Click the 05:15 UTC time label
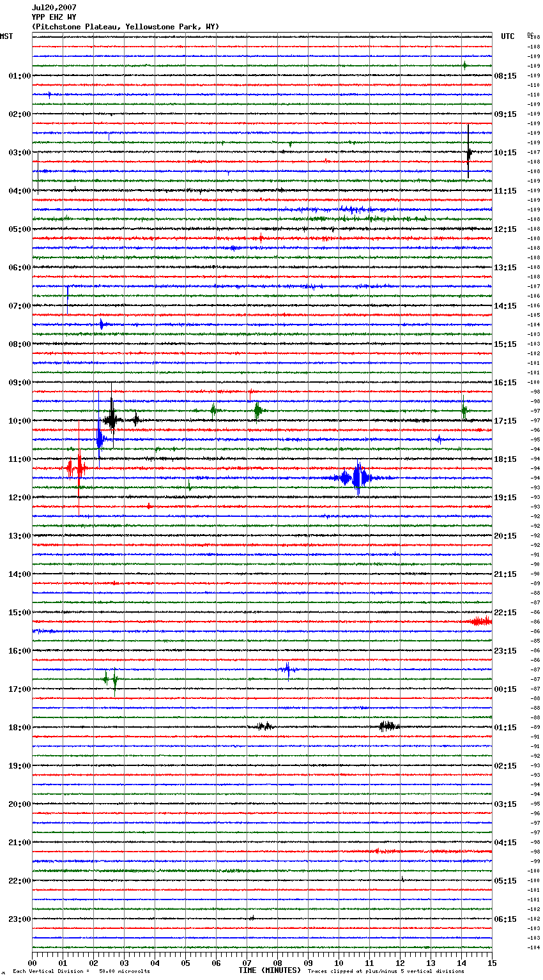 (505, 881)
